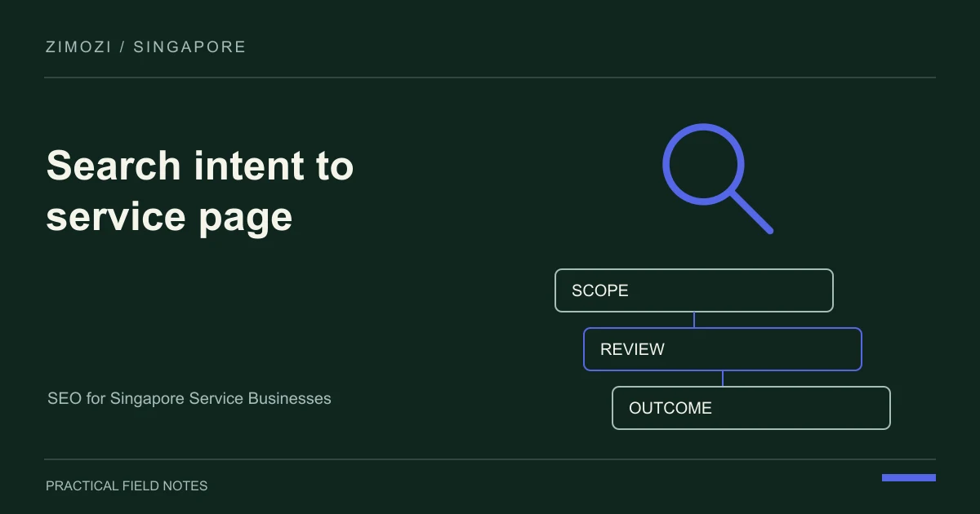This screenshot has height=514, width=980.
Task: Click the blue magnifying glass icon
Action: [x=716, y=178]
